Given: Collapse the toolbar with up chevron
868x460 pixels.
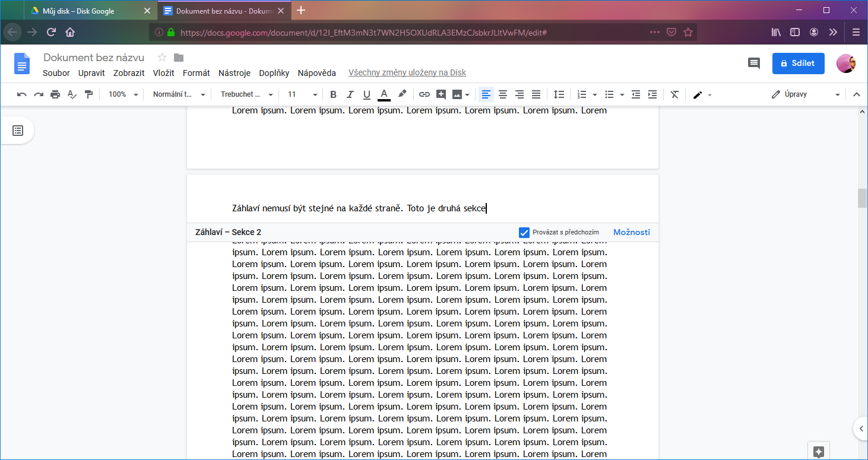Looking at the screenshot, I should tap(856, 94).
